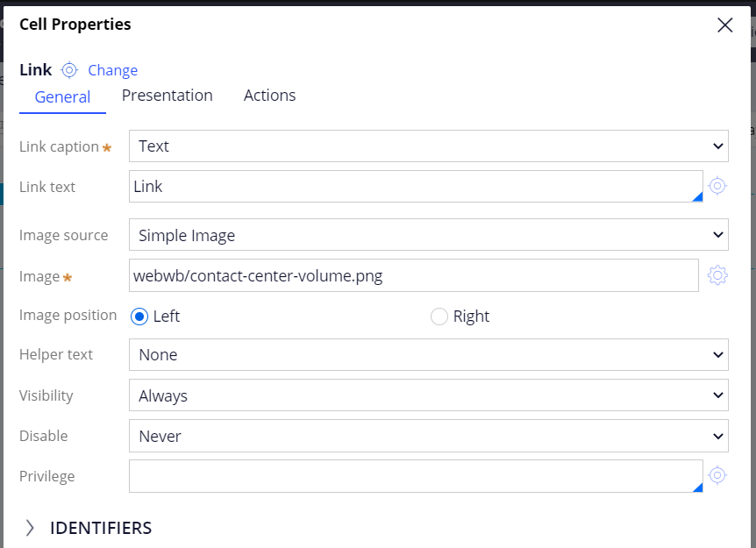The height and width of the screenshot is (548, 756).
Task: Click the target icon next to Link heading
Action: (69, 70)
